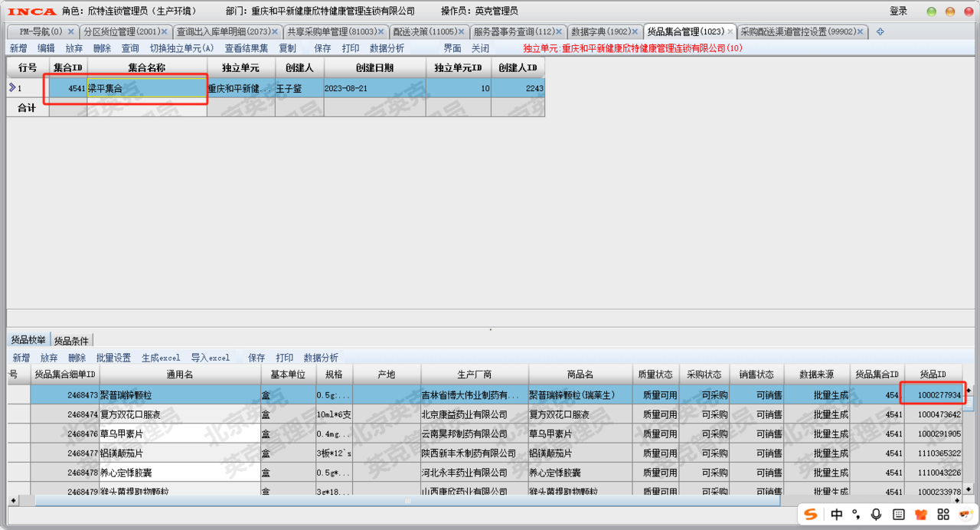Close the 服务器事务查询(112) tab

pos(560,31)
